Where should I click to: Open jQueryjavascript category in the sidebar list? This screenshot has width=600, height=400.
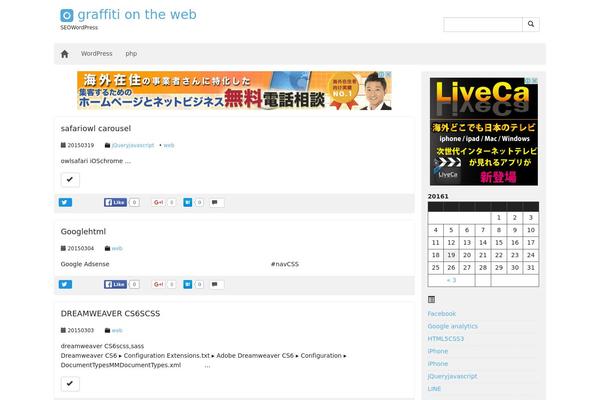click(x=452, y=376)
